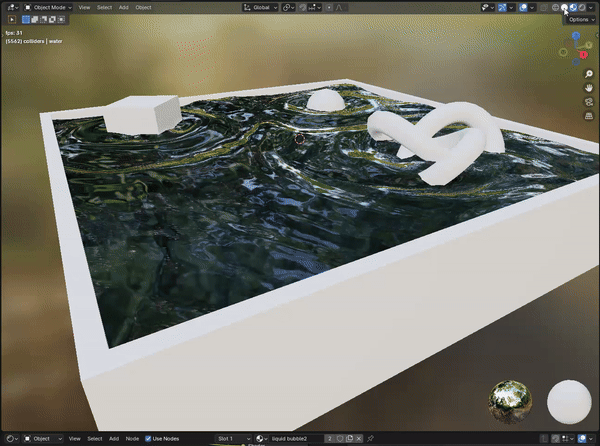Open the Global transform orientation dropdown
Image resolution: width=600 pixels, height=446 pixels.
coord(260,7)
